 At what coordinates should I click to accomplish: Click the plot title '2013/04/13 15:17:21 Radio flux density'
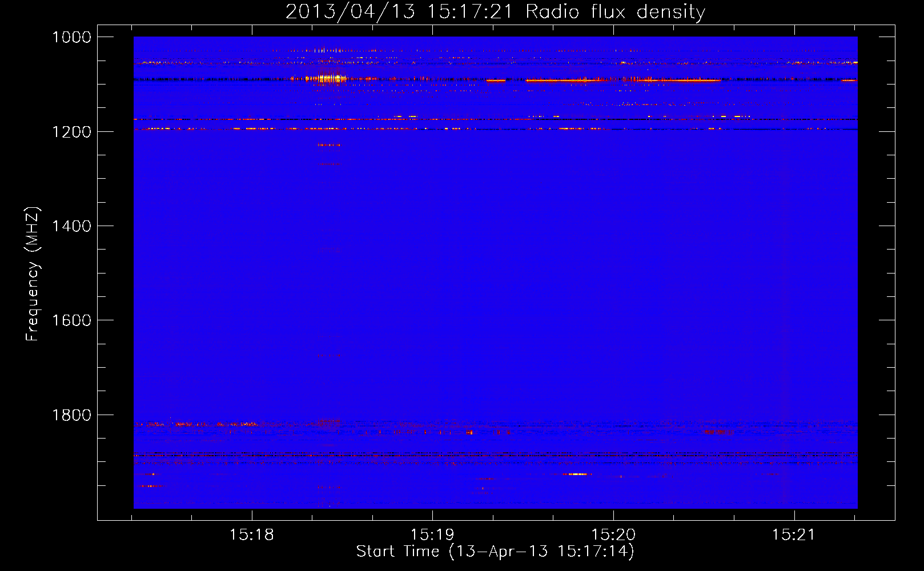pyautogui.click(x=495, y=12)
